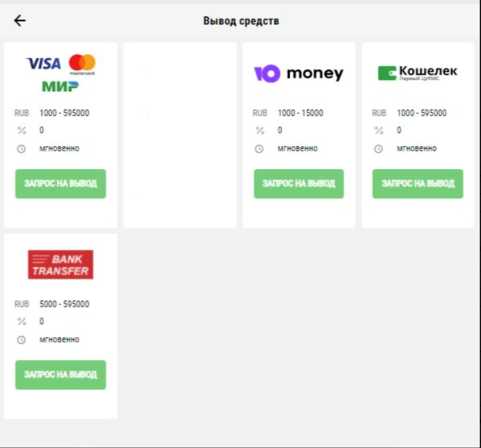This screenshot has height=448, width=481.
Task: Request withdrawal via Bank Transfer
Action: point(60,375)
